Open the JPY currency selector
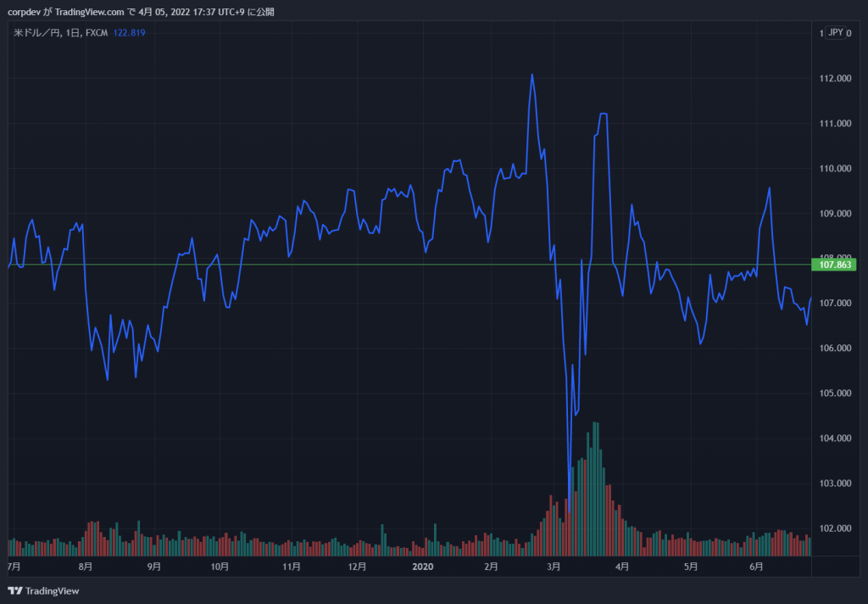 [835, 33]
